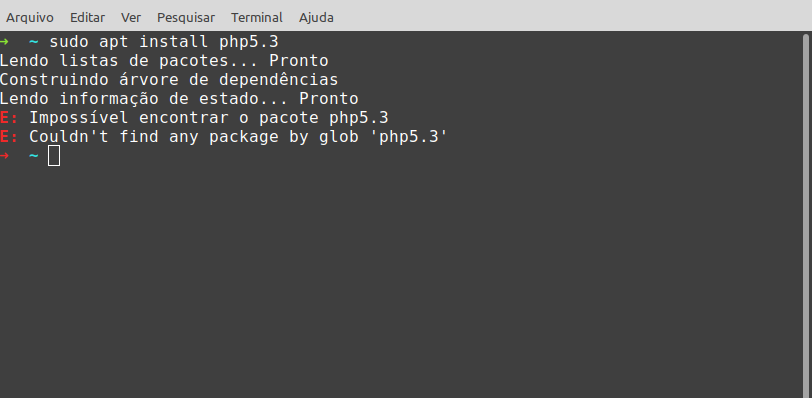
Task: Click the cyan tilde next to cursor
Action: tap(34, 155)
